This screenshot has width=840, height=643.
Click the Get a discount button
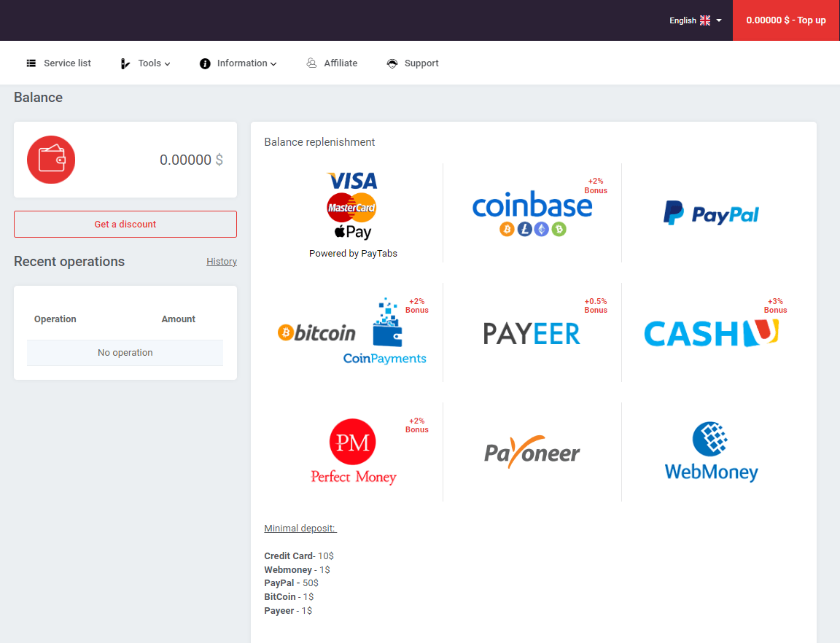pyautogui.click(x=125, y=224)
